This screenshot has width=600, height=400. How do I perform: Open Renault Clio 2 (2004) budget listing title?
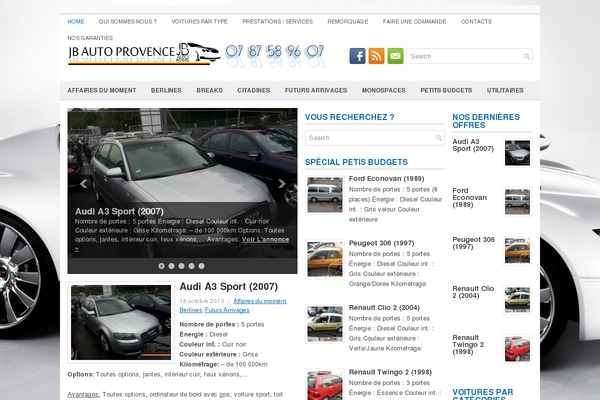pyautogui.click(x=384, y=308)
